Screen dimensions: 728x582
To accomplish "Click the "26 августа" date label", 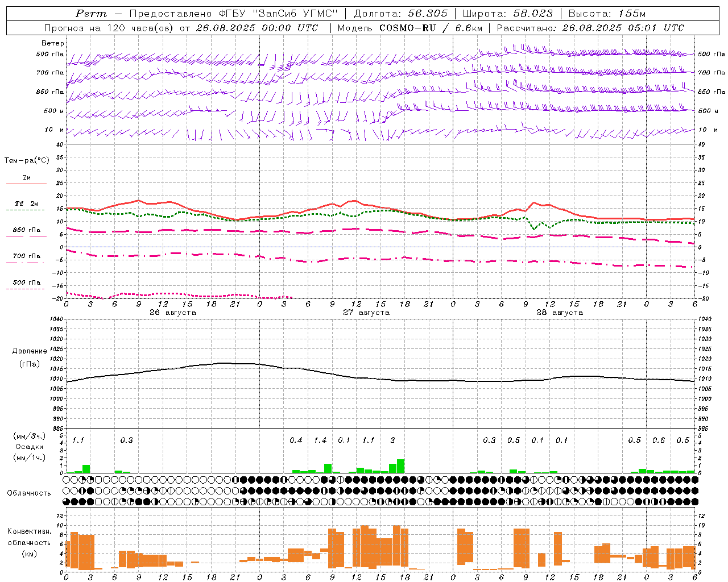I will point(172,313).
